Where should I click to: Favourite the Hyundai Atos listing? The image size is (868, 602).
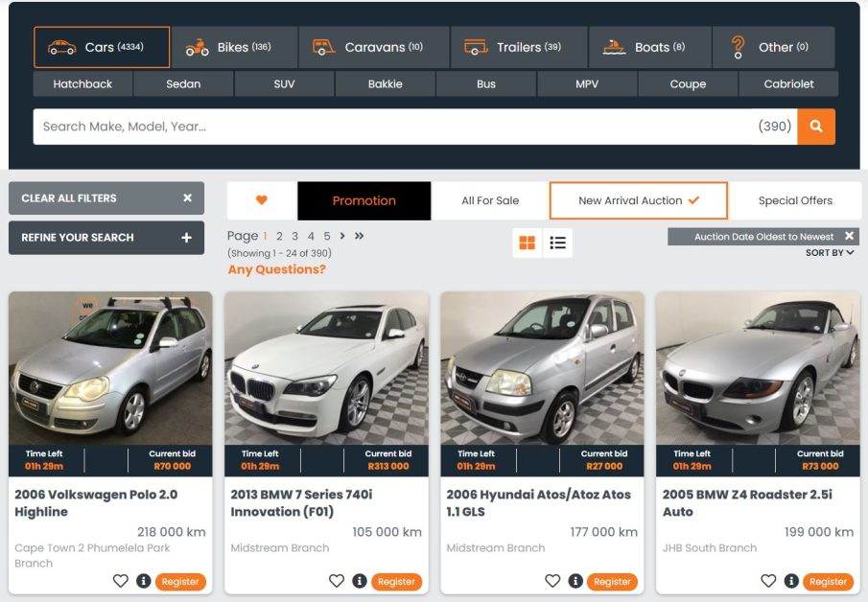(x=552, y=581)
